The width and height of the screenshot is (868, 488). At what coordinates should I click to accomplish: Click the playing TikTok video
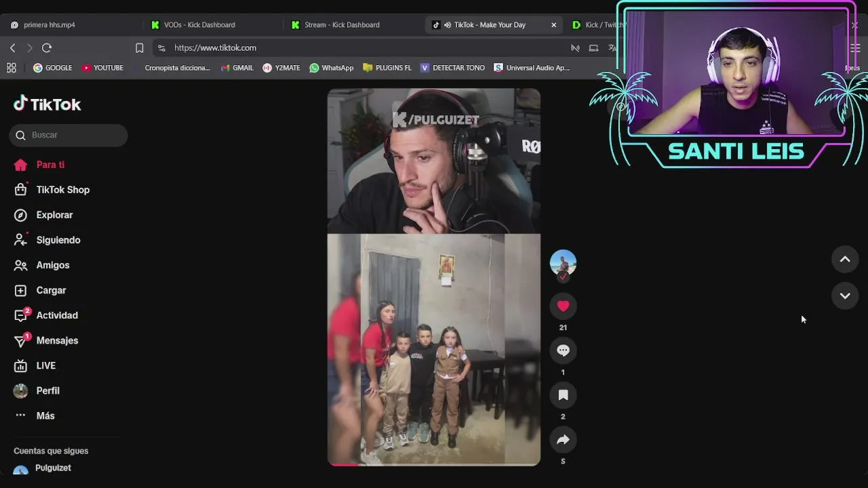click(x=434, y=277)
